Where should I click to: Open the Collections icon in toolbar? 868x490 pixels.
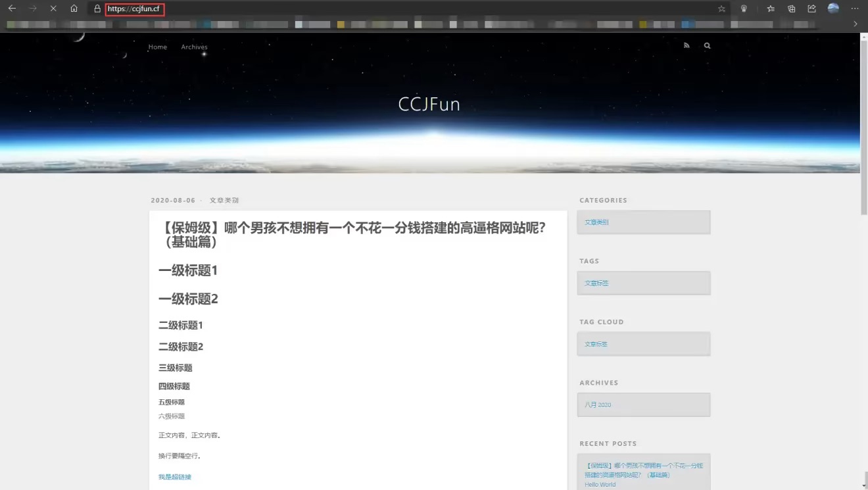pyautogui.click(x=792, y=9)
